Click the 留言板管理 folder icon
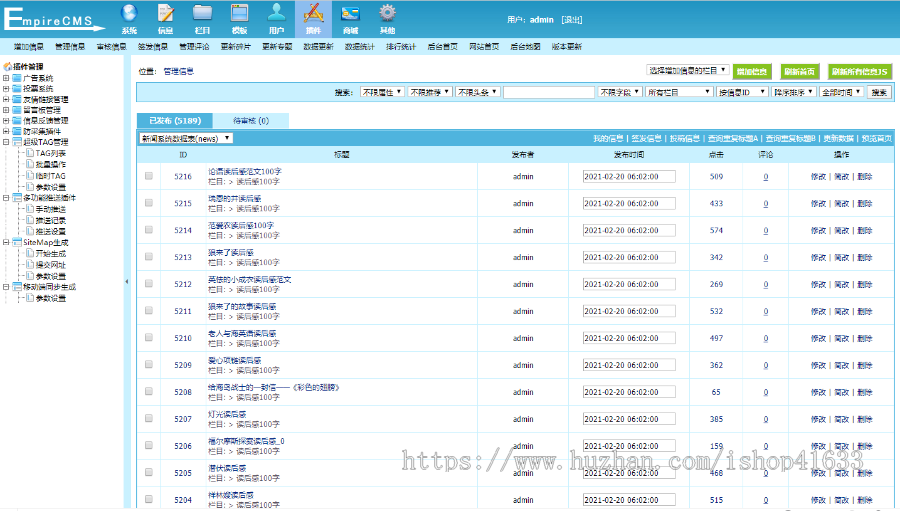Image resolution: width=900 pixels, height=511 pixels. coord(17,110)
